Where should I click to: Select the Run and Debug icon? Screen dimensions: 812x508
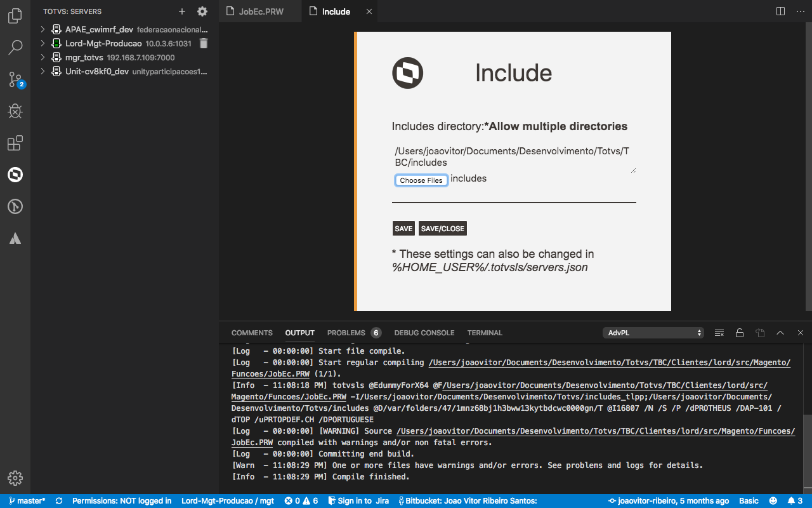(x=15, y=111)
